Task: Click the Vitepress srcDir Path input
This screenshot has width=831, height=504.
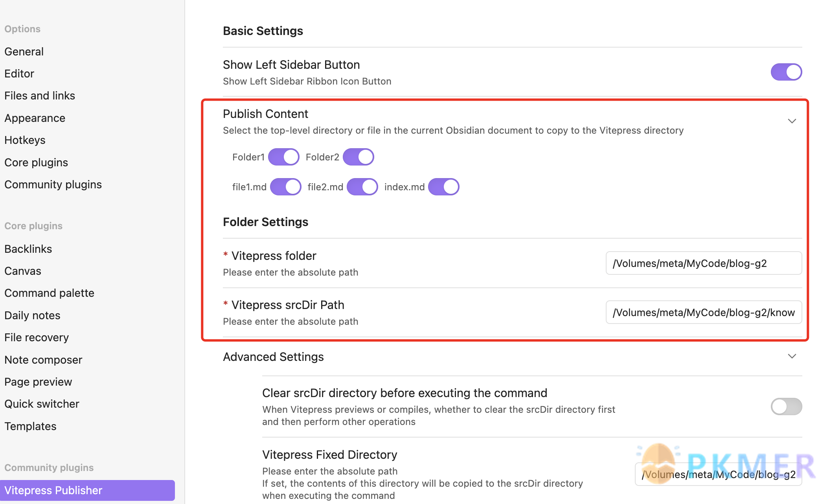Action: [704, 312]
